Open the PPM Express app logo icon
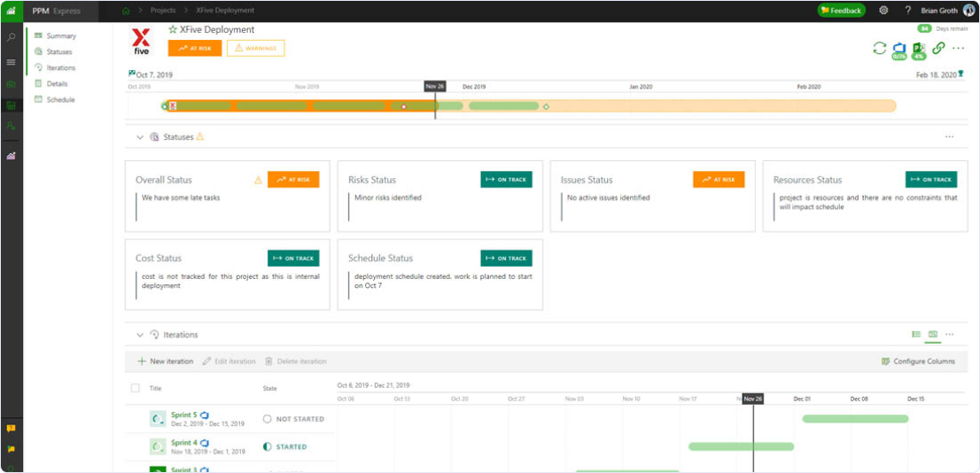 [11, 11]
